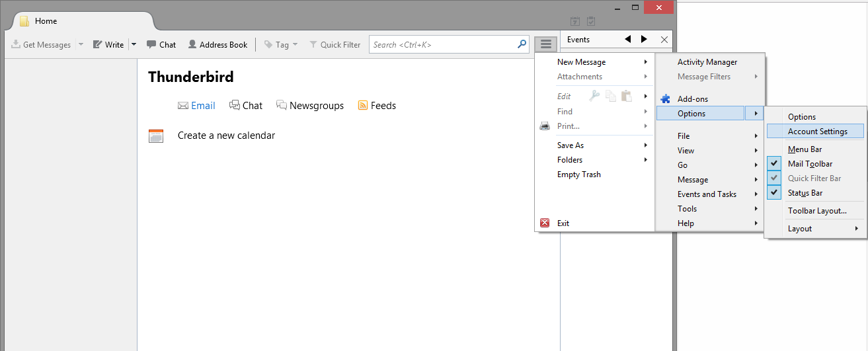Viewport: 868px width, 351px height.
Task: Click the Newsgroups icon
Action: [x=282, y=105]
